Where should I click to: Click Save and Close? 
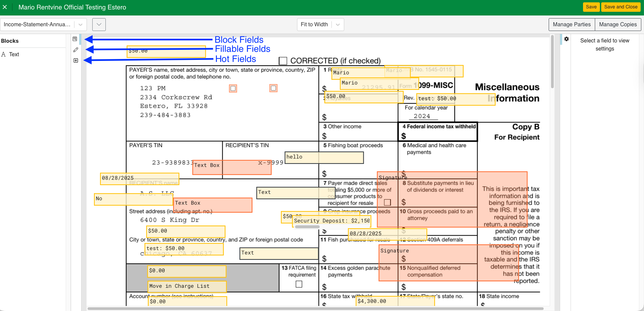click(x=620, y=7)
